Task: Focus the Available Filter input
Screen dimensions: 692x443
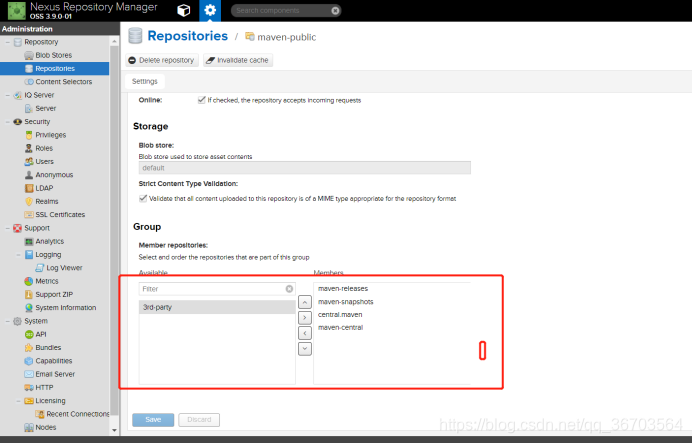Action: pos(212,289)
